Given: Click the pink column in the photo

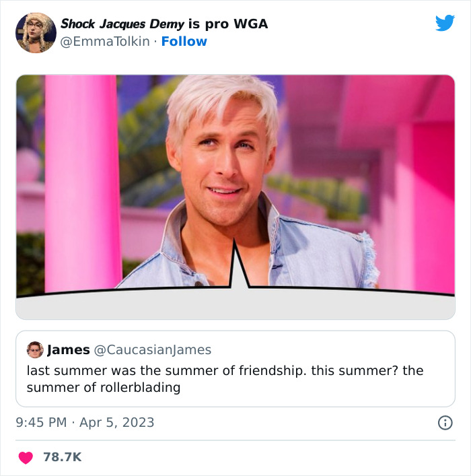Looking at the screenshot, I should pos(82,182).
